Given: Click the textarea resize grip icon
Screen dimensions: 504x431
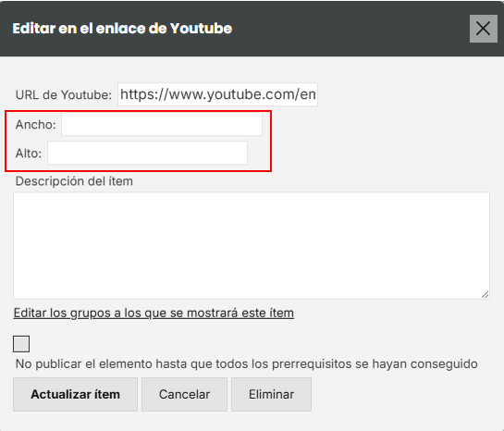Looking at the screenshot, I should pos(485,294).
